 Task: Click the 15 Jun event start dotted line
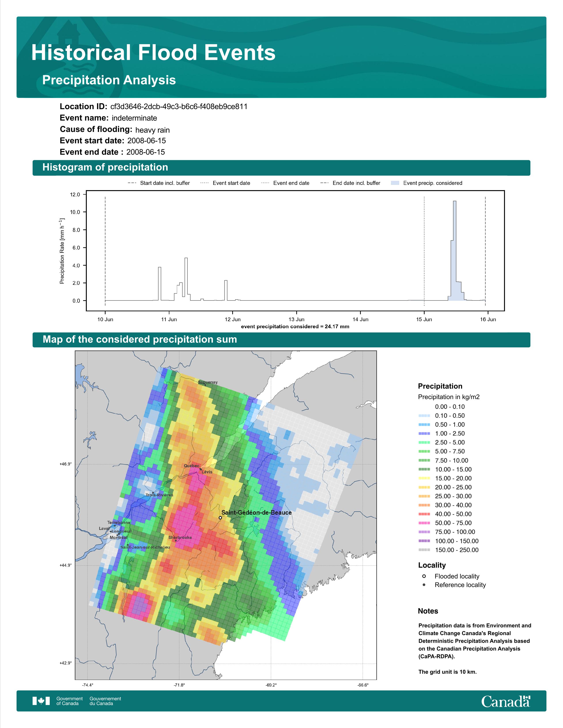[424, 250]
